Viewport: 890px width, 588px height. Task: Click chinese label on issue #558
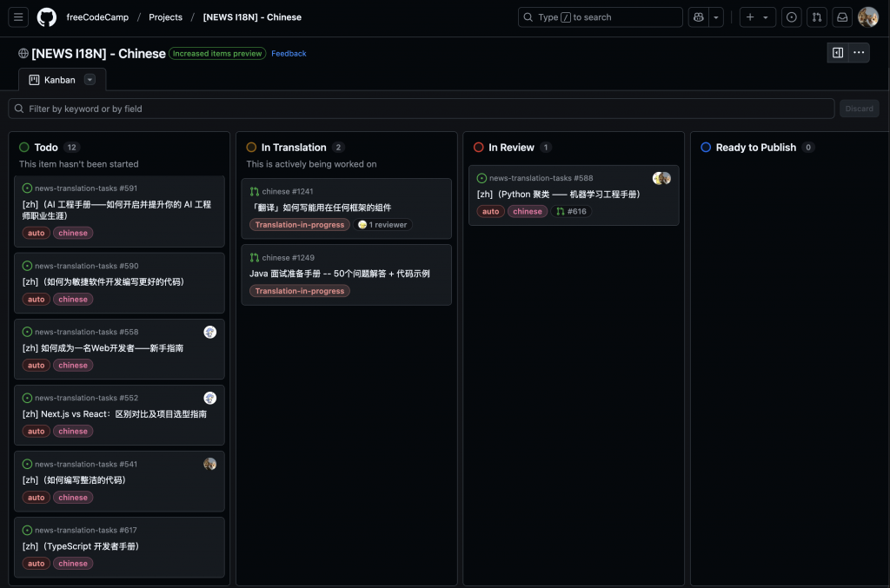click(73, 365)
